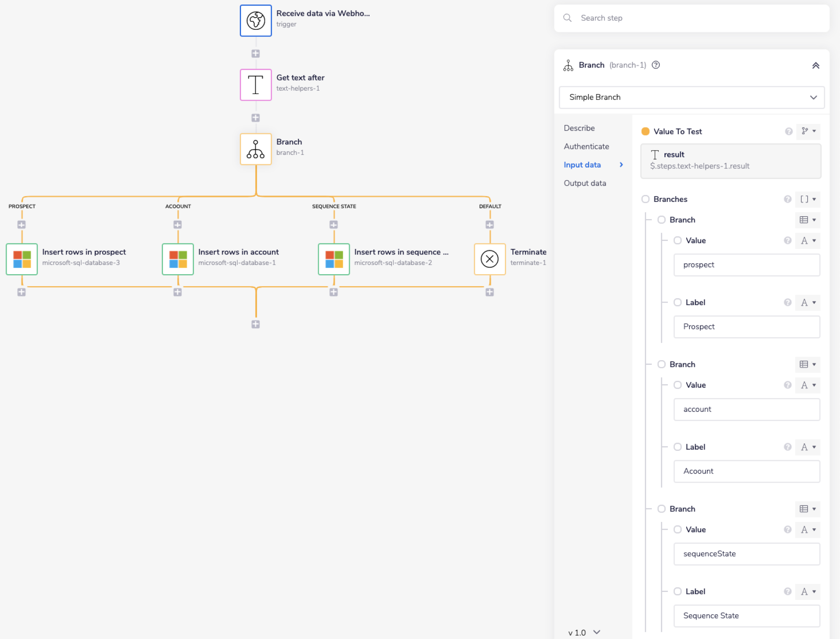Select the radio button next to Branches

tap(645, 199)
